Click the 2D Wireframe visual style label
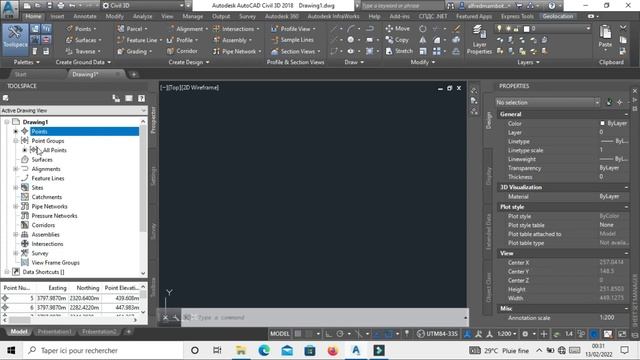640x360 pixels. pyautogui.click(x=200, y=87)
